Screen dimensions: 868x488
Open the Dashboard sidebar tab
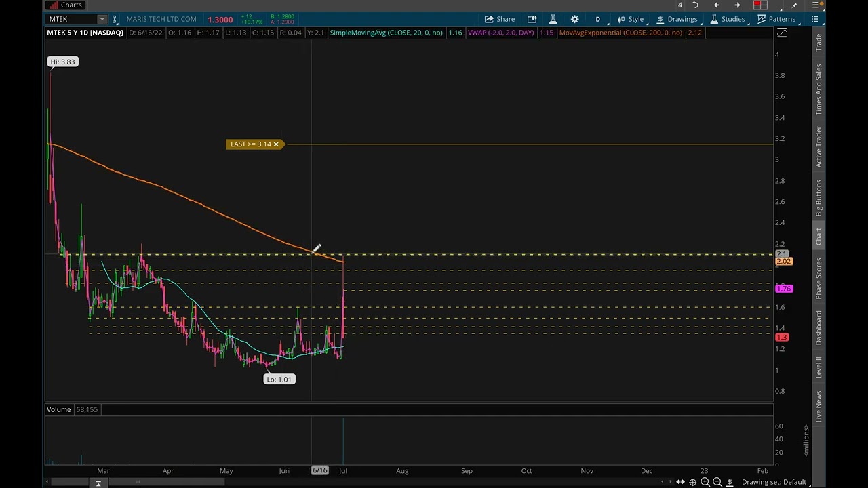(818, 328)
